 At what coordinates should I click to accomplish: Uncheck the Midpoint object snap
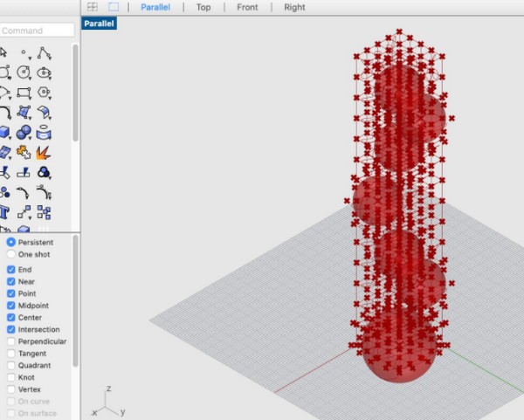pos(11,306)
